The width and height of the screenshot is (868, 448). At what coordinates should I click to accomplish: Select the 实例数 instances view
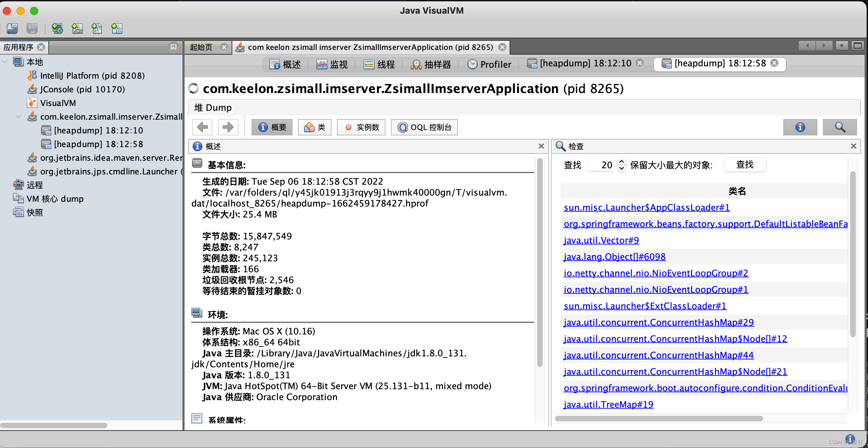coord(361,127)
